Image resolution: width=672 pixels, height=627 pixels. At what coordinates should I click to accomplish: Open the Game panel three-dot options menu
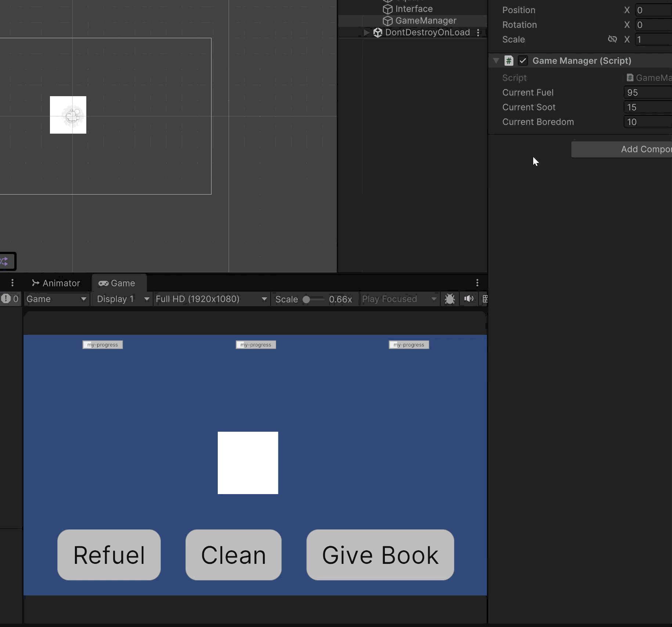[477, 283]
